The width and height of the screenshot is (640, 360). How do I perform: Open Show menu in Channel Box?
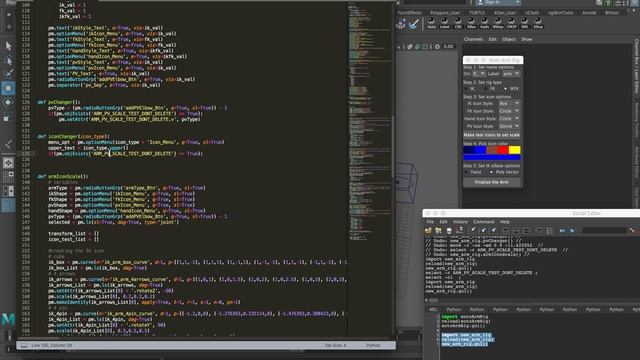coord(527,39)
